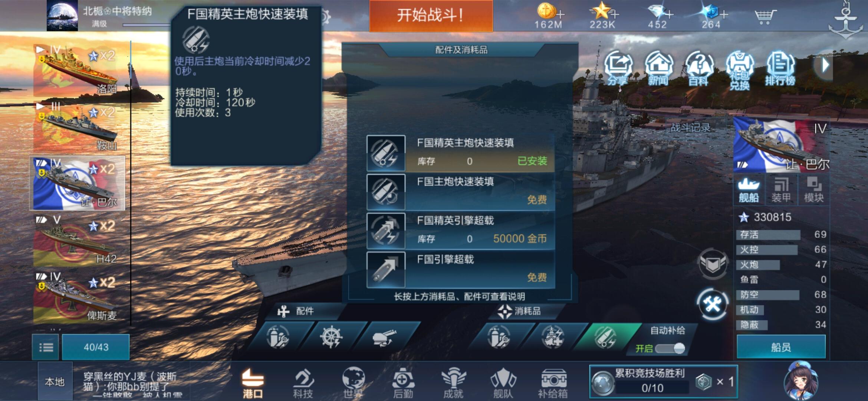Choose F国精英引擎超载 for 50000 金币
This screenshot has height=401, width=868.
click(x=461, y=231)
